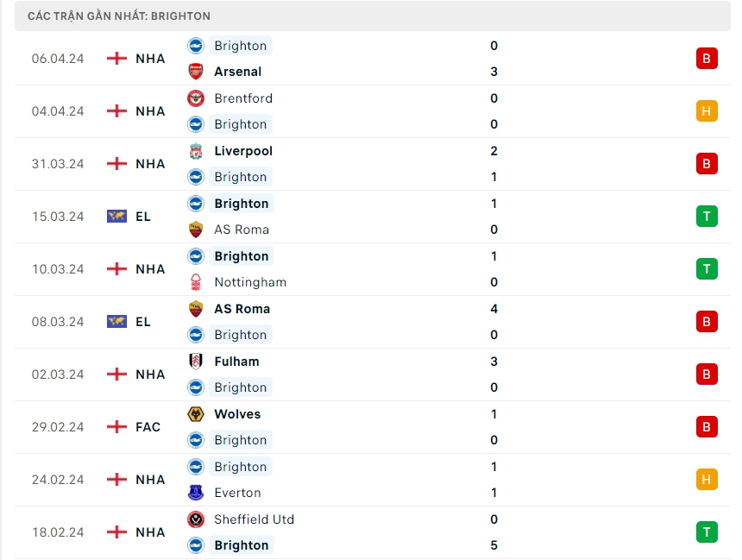Click the Arsenal club crest icon
Viewport: 742px width, 560px height.
(x=196, y=72)
